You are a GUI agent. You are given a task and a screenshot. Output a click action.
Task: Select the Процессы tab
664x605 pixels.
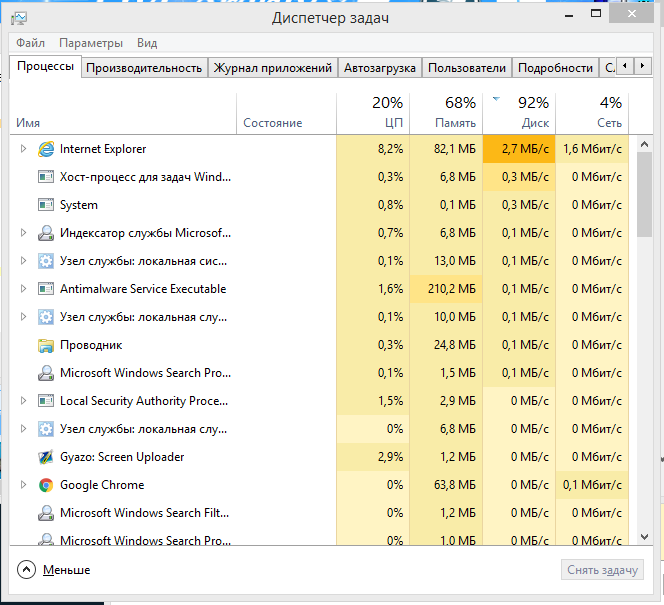(45, 66)
